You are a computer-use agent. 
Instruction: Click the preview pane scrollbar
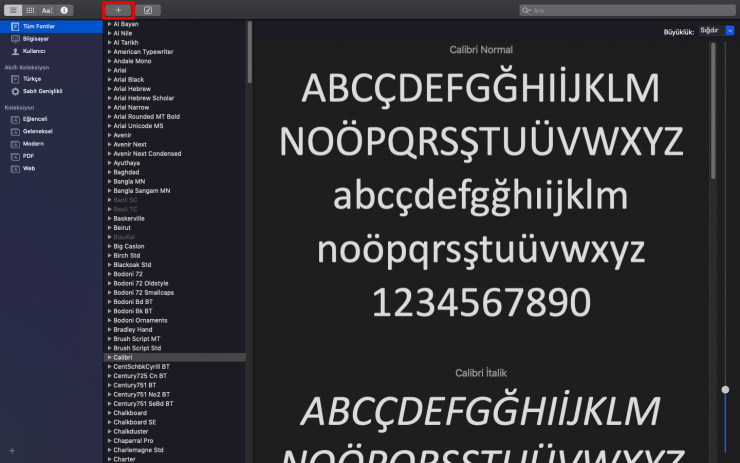click(713, 111)
